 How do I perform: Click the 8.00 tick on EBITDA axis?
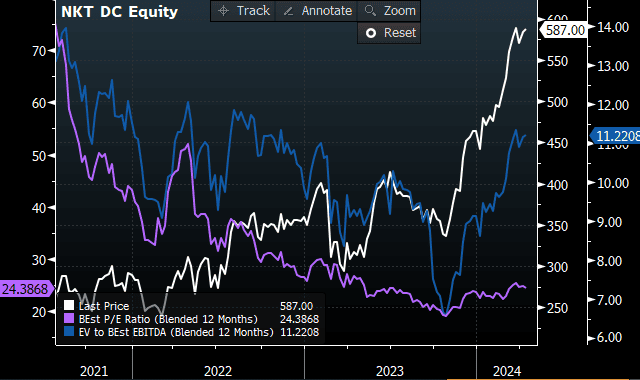(610, 261)
